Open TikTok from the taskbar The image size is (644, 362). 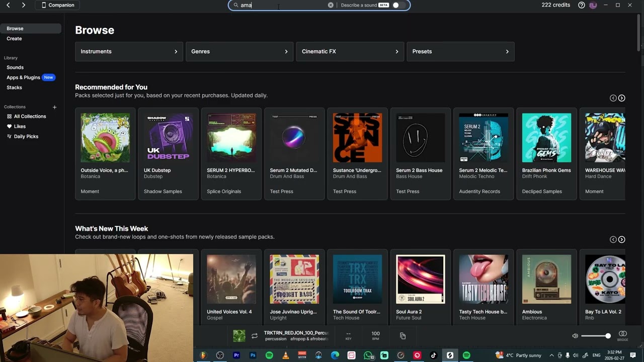[434, 355]
